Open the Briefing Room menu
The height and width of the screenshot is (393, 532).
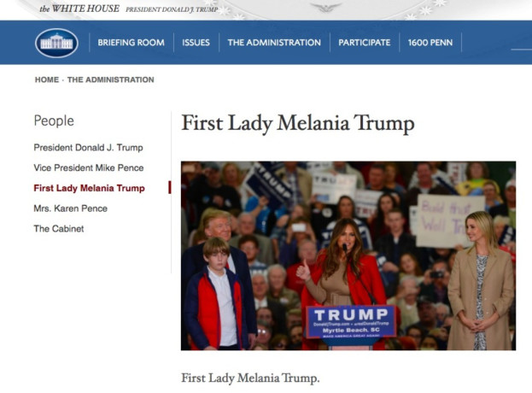pos(131,43)
